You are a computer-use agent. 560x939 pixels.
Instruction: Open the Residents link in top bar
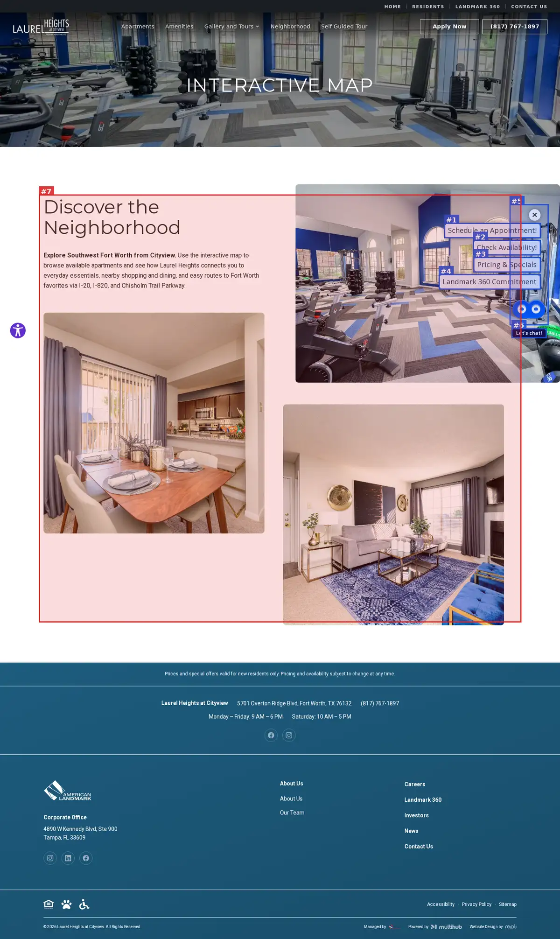(x=428, y=7)
